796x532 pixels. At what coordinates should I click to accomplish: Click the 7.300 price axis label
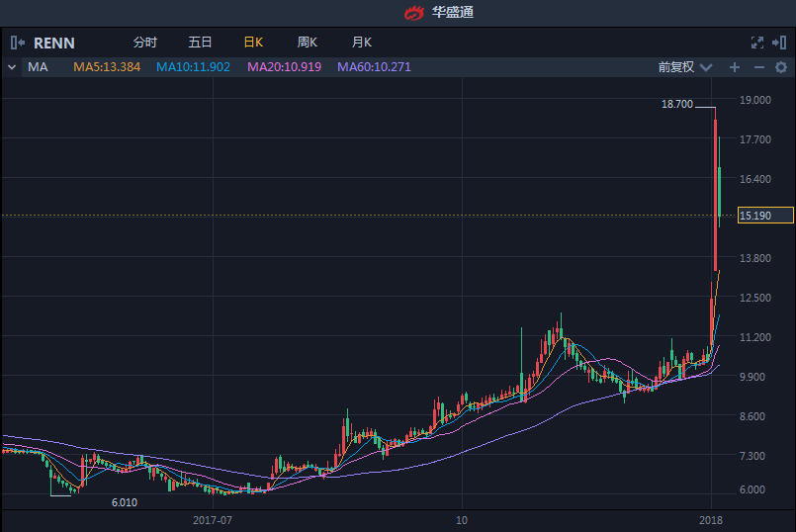pos(754,457)
